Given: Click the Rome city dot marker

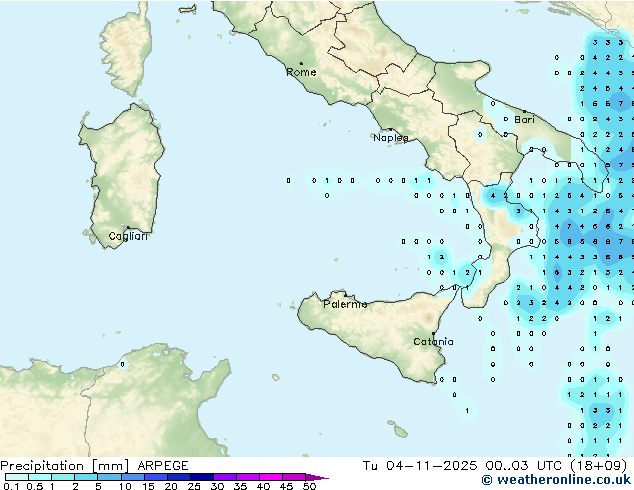Looking at the screenshot, I should coord(301,63).
